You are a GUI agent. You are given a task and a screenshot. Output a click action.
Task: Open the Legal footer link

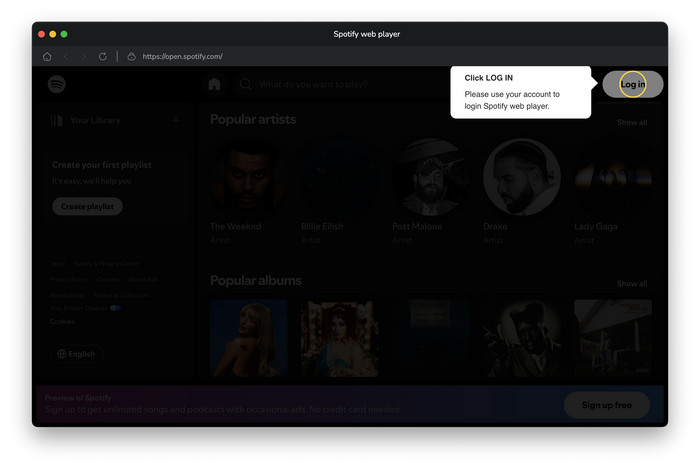coord(58,264)
